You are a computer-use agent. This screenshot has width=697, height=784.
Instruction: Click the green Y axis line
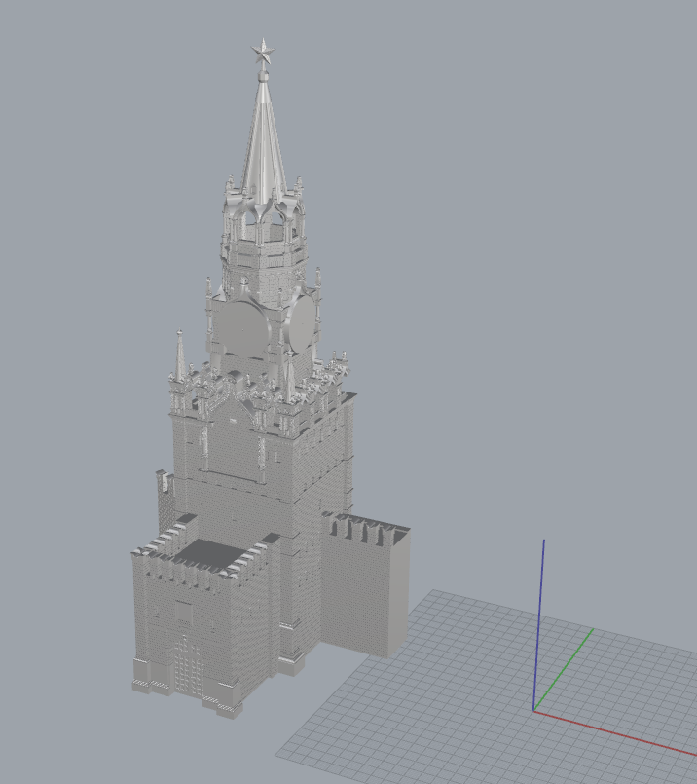coord(564,669)
